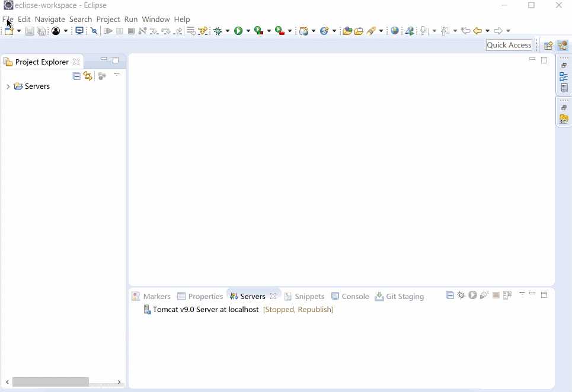The height and width of the screenshot is (392, 572).
Task: Click the Quick Access search field
Action: pyautogui.click(x=509, y=45)
